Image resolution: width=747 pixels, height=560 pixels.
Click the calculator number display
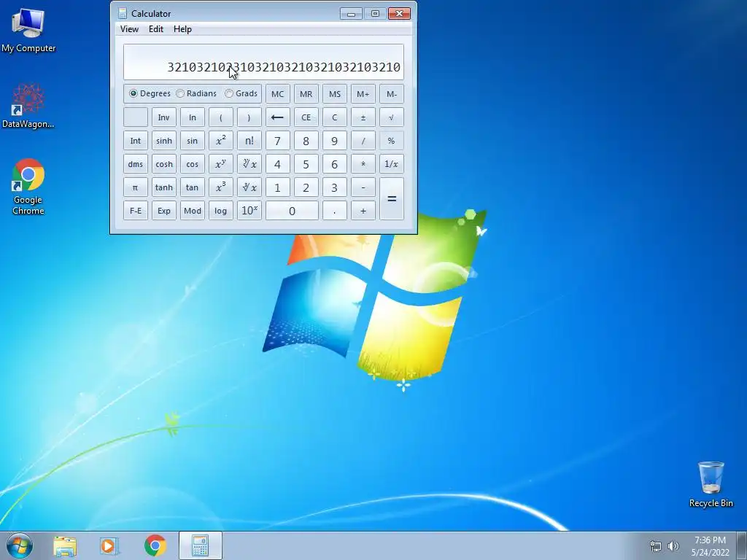263,62
